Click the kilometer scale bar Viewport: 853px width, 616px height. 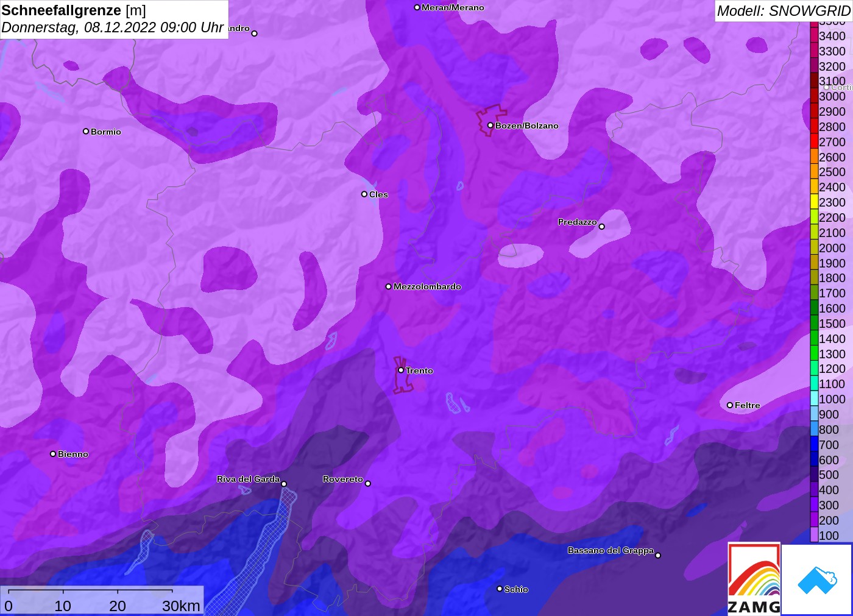(102, 600)
